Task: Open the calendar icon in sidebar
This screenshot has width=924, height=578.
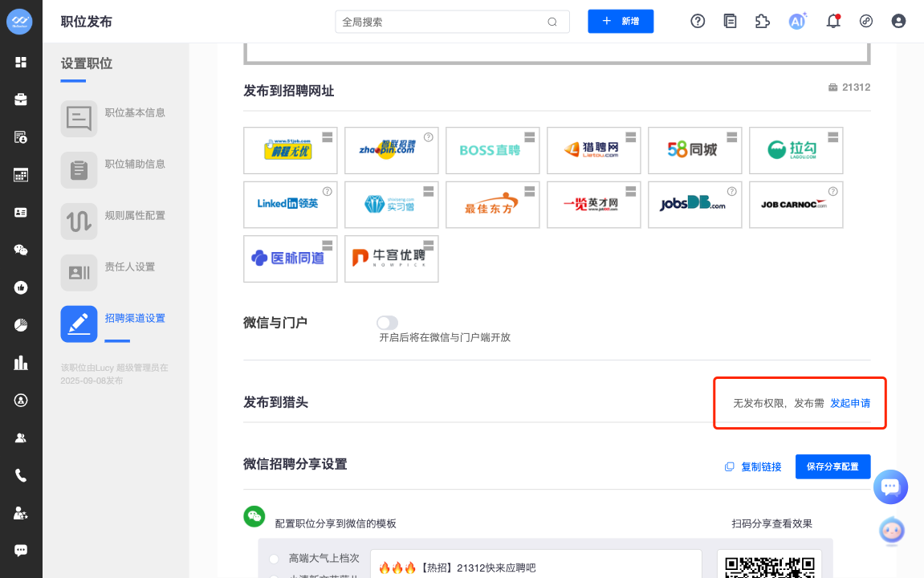Action: pos(21,175)
